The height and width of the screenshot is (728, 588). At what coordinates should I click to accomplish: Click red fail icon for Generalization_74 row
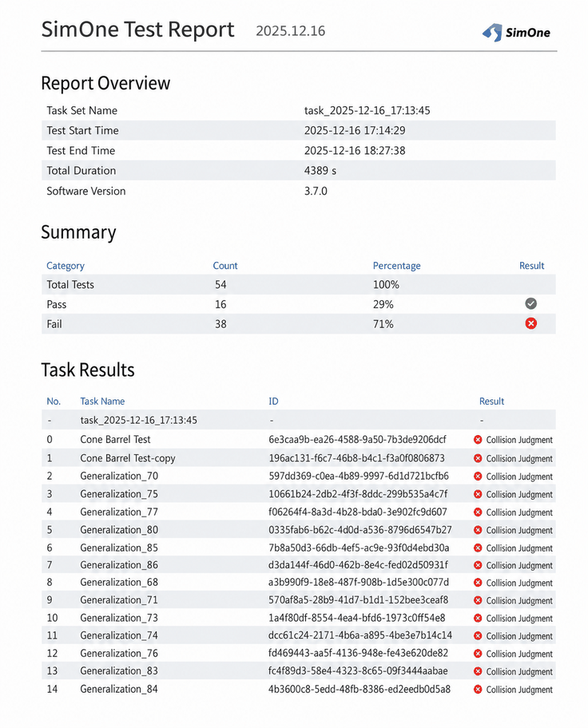(478, 636)
